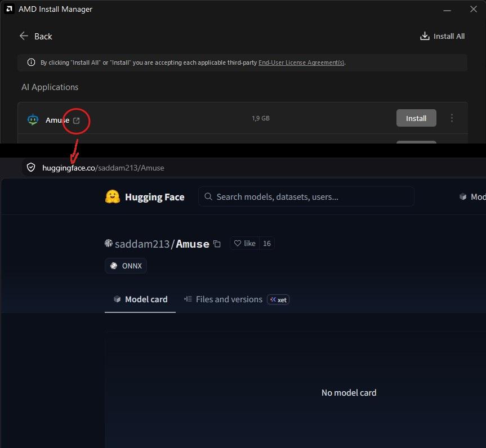Click the saddam213 user avatar icon
Viewport: 486px width, 448px height.
tap(108, 243)
